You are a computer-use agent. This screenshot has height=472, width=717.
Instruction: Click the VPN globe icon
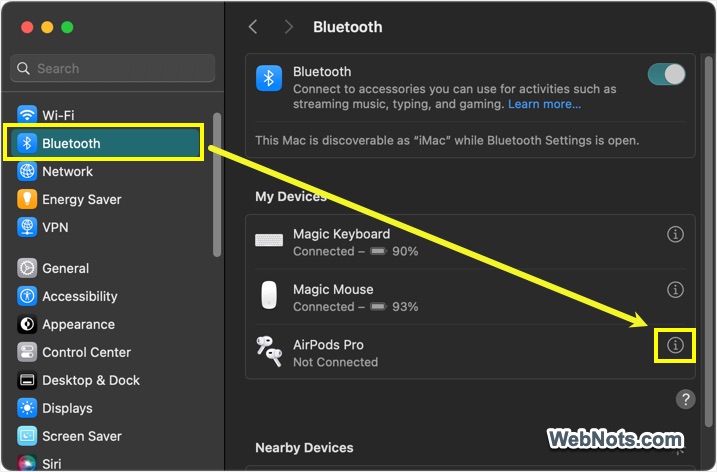[x=27, y=227]
